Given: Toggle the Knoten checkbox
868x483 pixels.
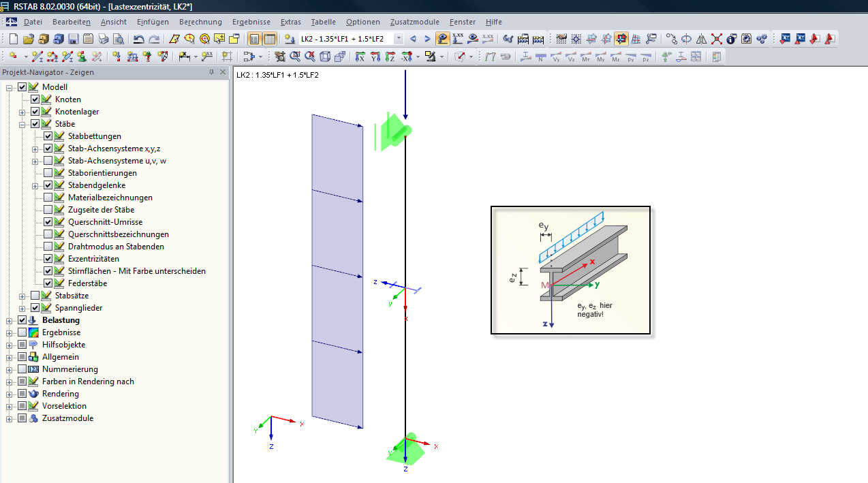Looking at the screenshot, I should click(x=35, y=99).
